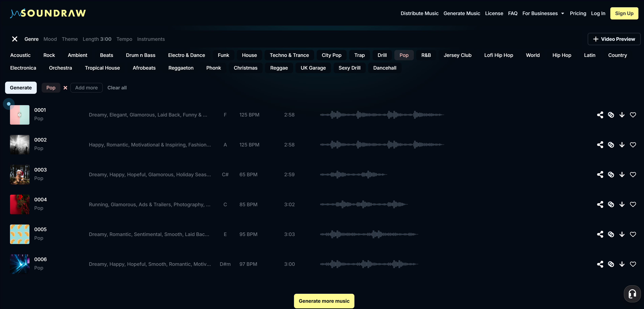
Task: Open the Length 3:00 selector
Action: pos(97,39)
